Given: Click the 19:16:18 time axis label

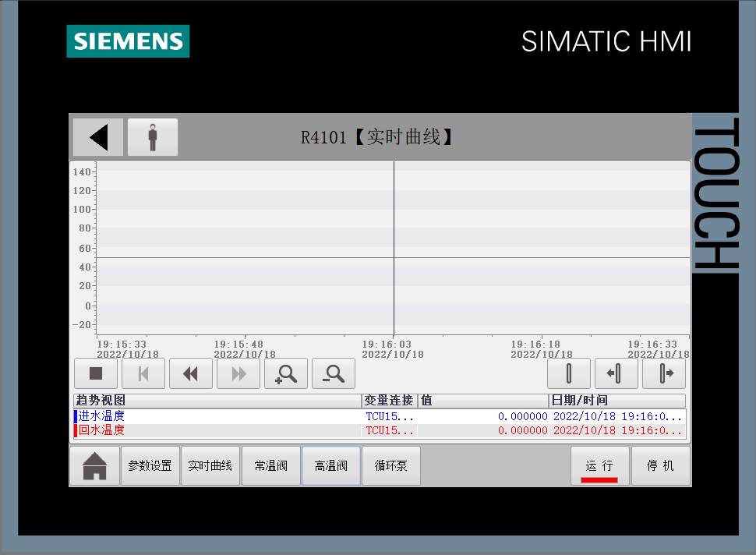Looking at the screenshot, I should click(x=535, y=345).
